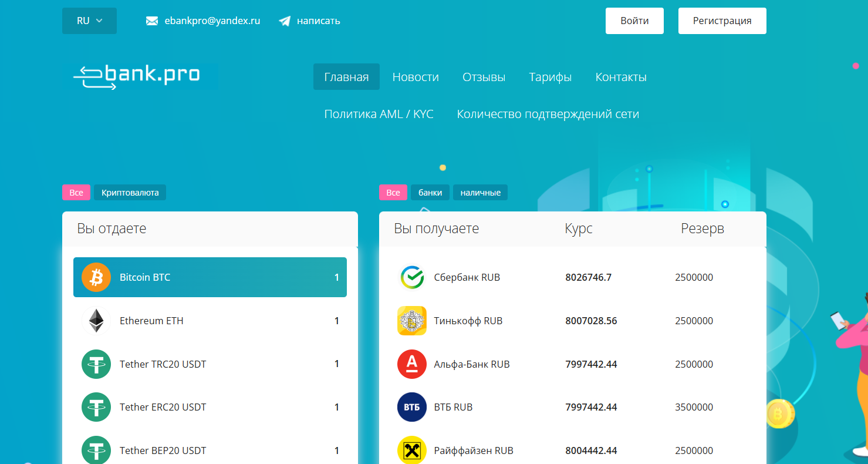The width and height of the screenshot is (868, 464).
Task: Select Ethereum ETH currency label
Action: point(151,321)
